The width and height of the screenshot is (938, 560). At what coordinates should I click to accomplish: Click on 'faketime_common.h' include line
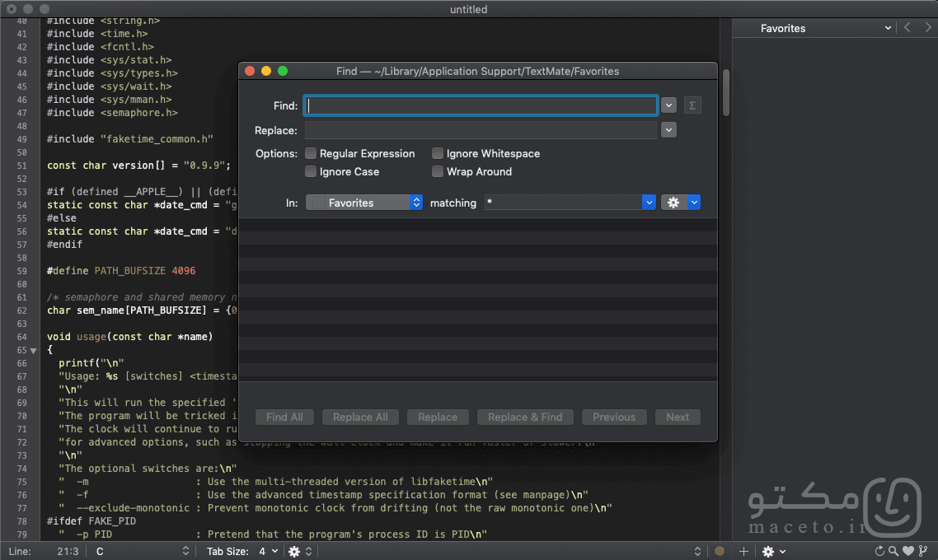(x=129, y=139)
